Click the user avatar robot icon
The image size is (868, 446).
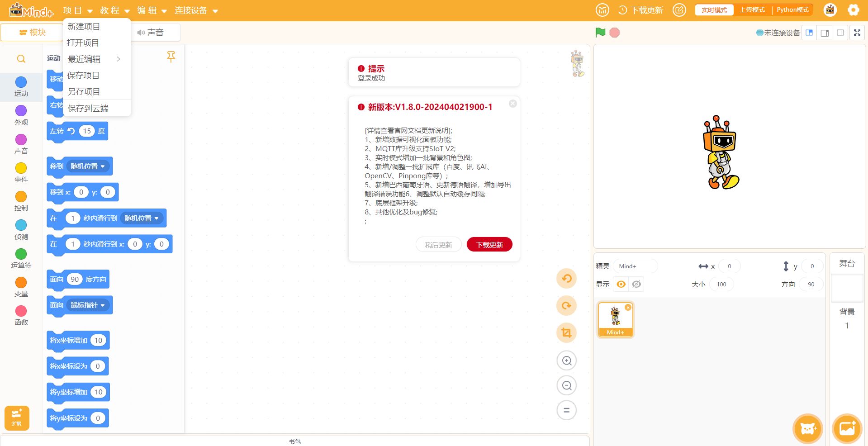[830, 10]
